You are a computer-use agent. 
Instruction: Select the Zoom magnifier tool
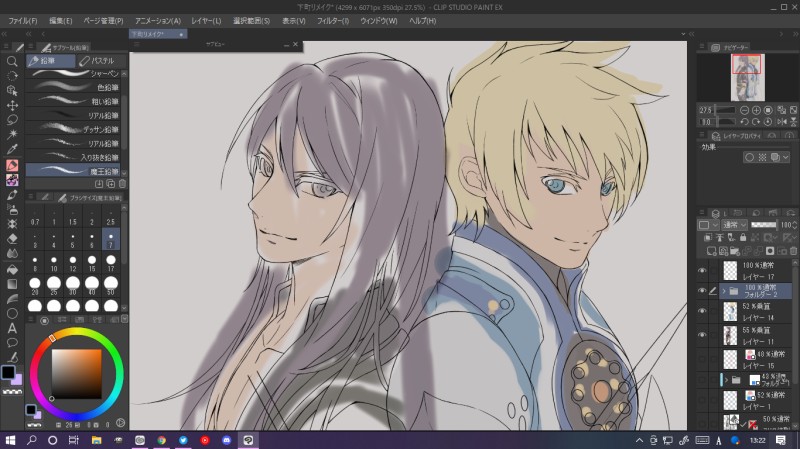click(x=12, y=61)
